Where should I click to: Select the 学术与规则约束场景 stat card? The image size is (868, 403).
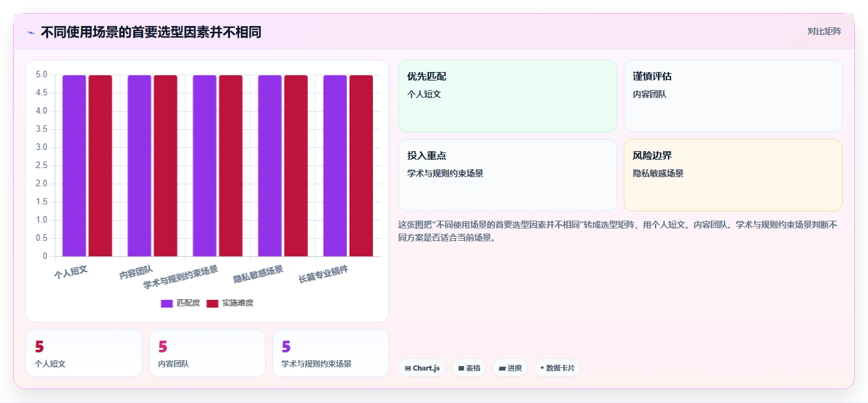click(x=331, y=353)
